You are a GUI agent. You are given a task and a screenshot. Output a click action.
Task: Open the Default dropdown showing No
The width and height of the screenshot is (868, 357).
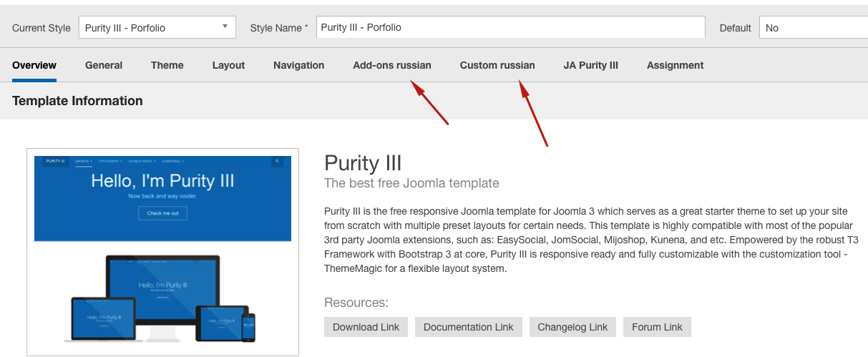(x=814, y=28)
